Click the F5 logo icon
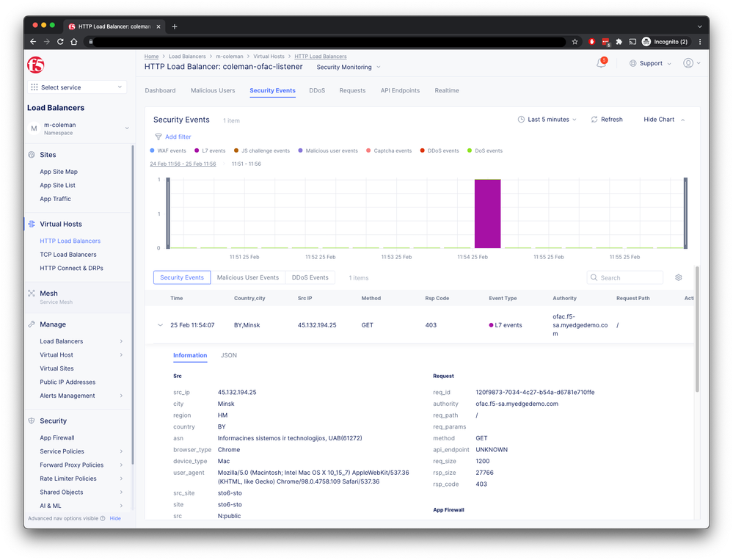This screenshot has width=733, height=560. (x=36, y=64)
